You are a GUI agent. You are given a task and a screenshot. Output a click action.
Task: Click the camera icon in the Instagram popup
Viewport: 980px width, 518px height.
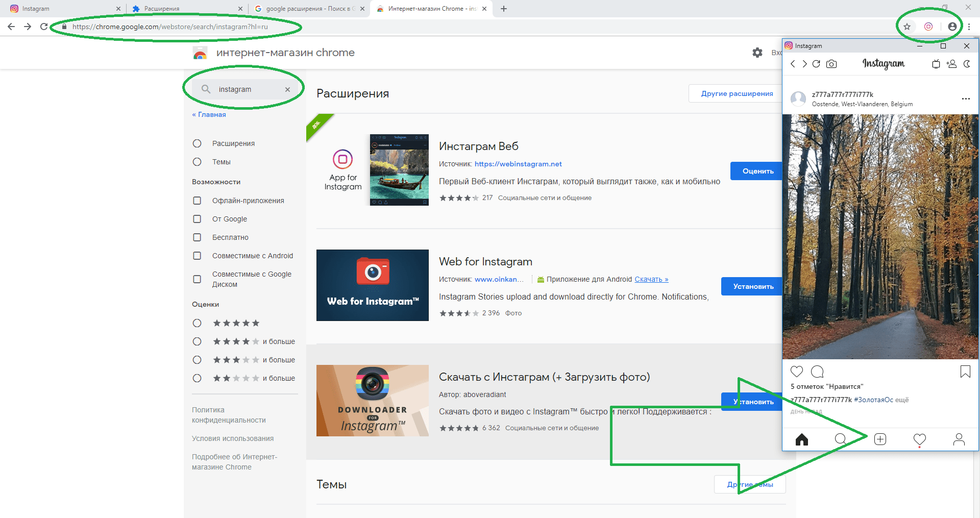[831, 64]
